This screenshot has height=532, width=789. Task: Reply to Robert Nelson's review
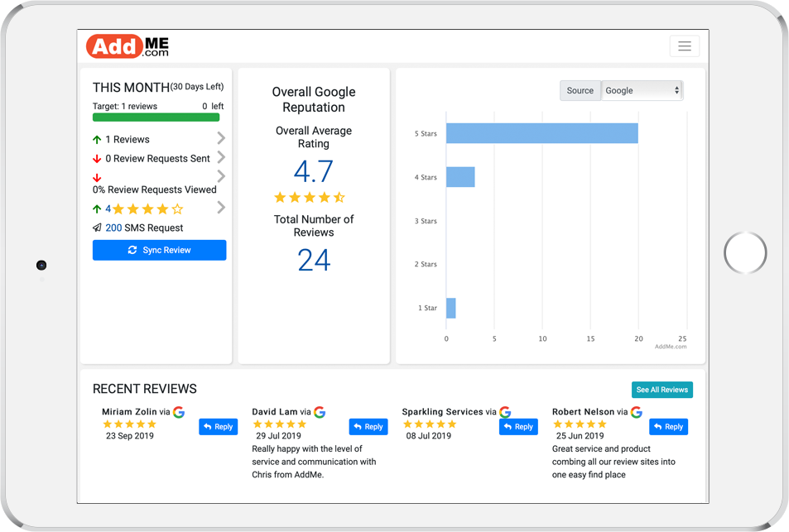point(668,427)
